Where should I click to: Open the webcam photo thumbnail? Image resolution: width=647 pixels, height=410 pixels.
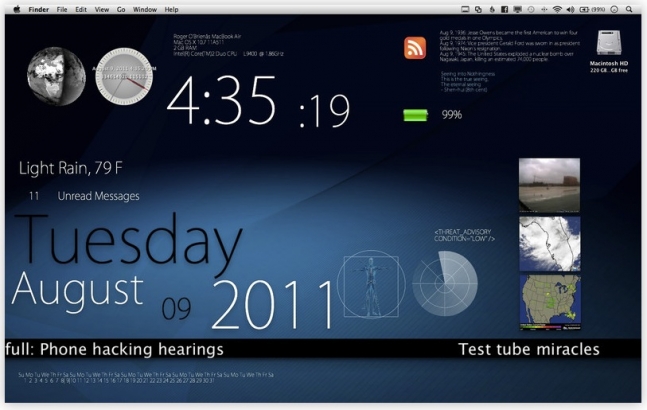549,185
